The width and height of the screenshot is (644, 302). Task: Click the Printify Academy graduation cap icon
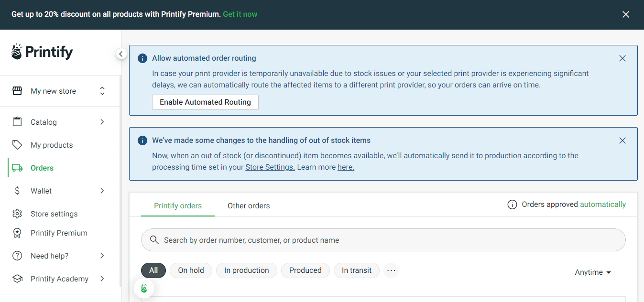(17, 279)
